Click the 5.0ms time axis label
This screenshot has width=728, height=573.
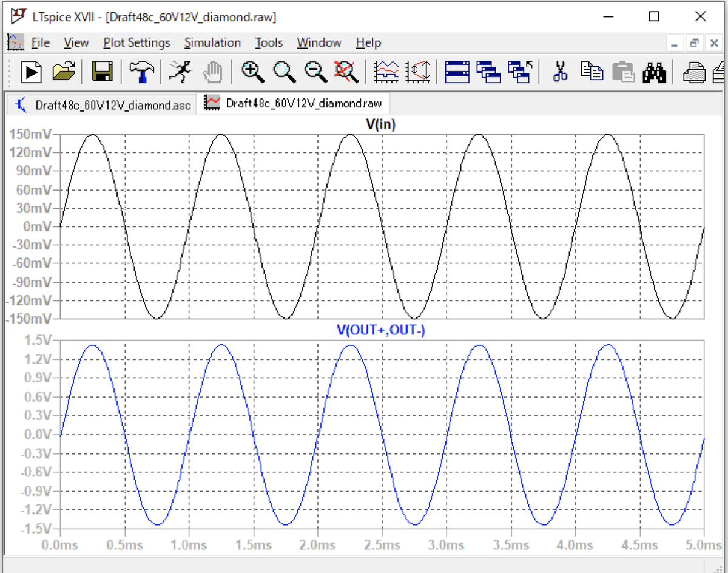point(704,544)
